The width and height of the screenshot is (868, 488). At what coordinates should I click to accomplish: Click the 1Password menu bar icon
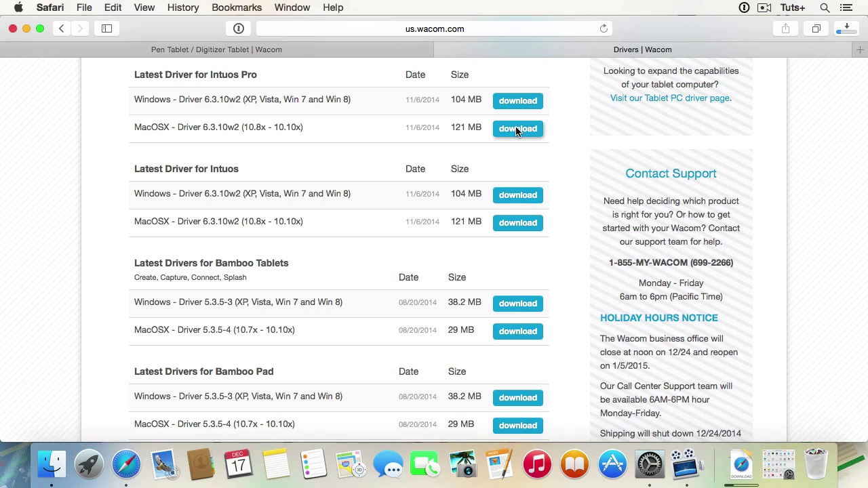pos(744,7)
